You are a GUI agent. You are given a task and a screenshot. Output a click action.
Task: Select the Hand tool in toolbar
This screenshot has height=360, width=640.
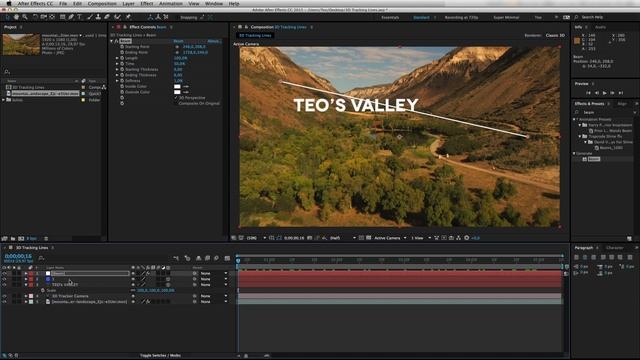16,17
